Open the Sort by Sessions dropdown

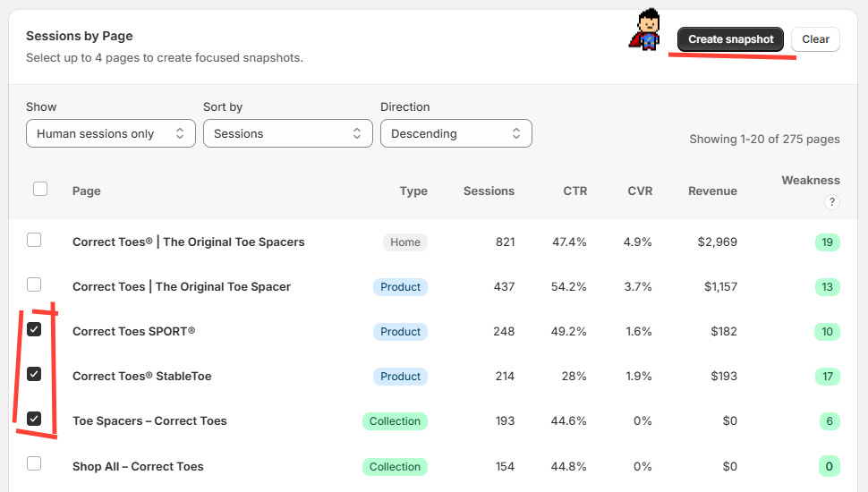[x=288, y=133]
